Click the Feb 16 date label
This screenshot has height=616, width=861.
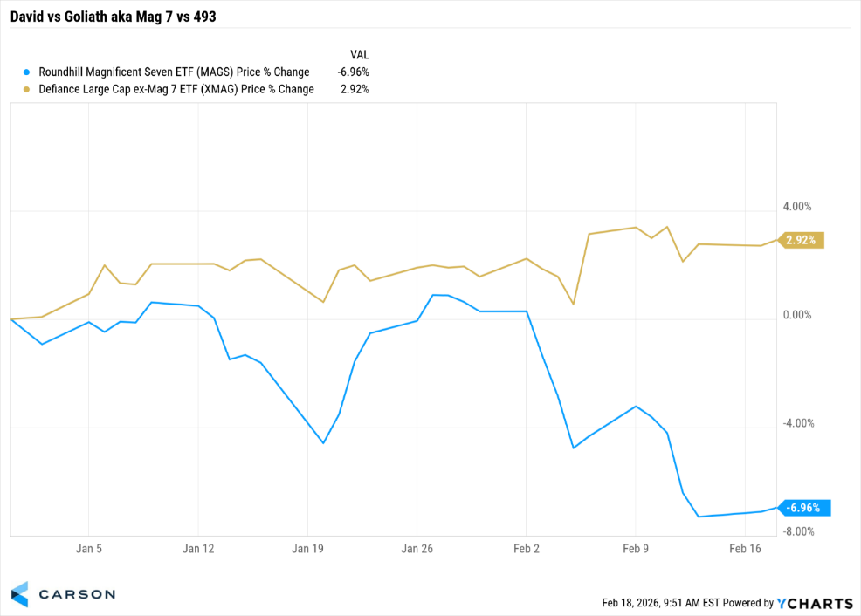pos(745,549)
